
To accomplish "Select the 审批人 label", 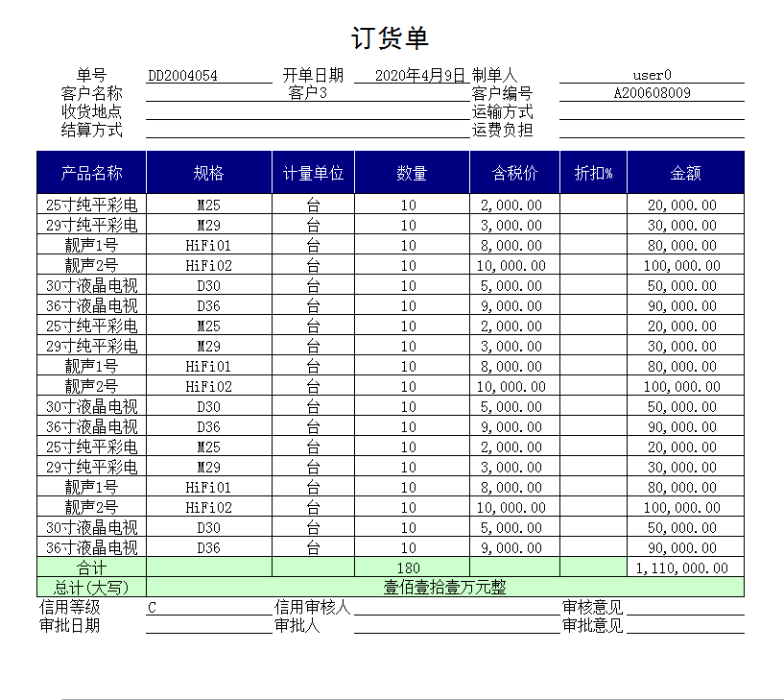I will (x=297, y=625).
